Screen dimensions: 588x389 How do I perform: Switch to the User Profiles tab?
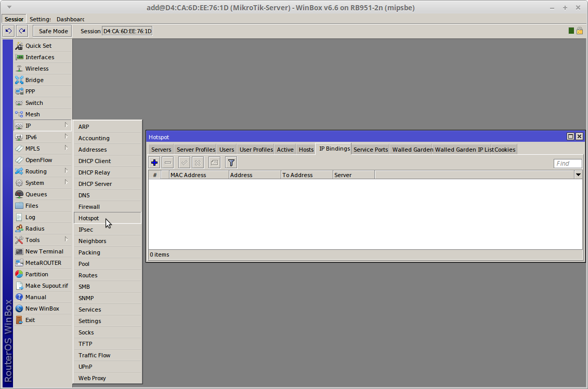click(x=256, y=150)
